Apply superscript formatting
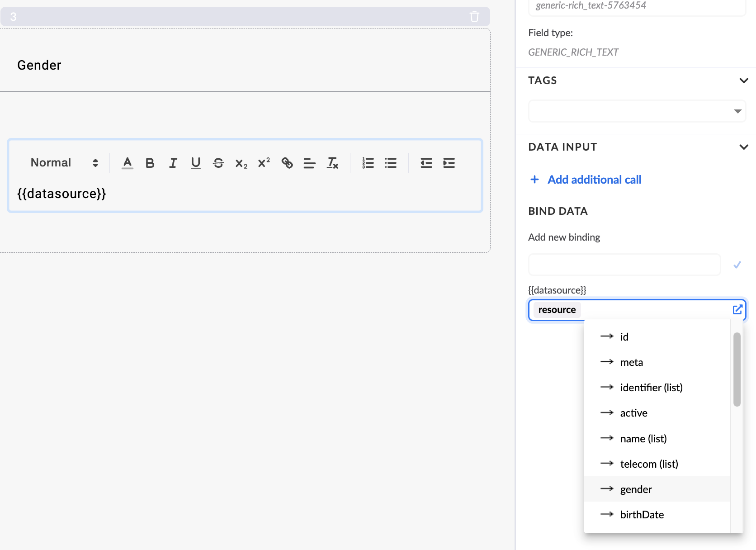The height and width of the screenshot is (550, 756). tap(264, 162)
